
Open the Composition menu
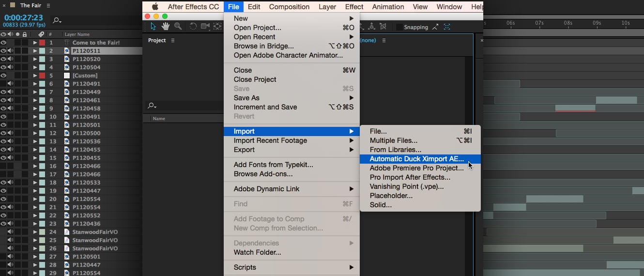(289, 7)
